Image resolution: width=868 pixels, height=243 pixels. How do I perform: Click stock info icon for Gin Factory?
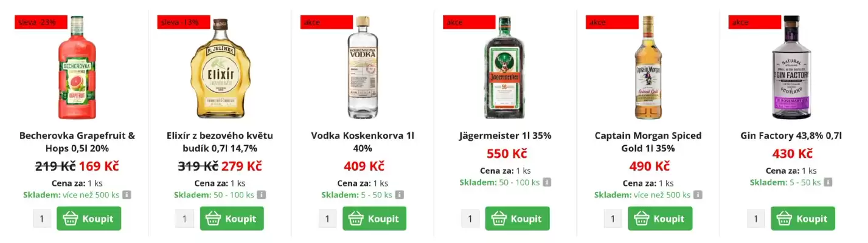pos(827,182)
